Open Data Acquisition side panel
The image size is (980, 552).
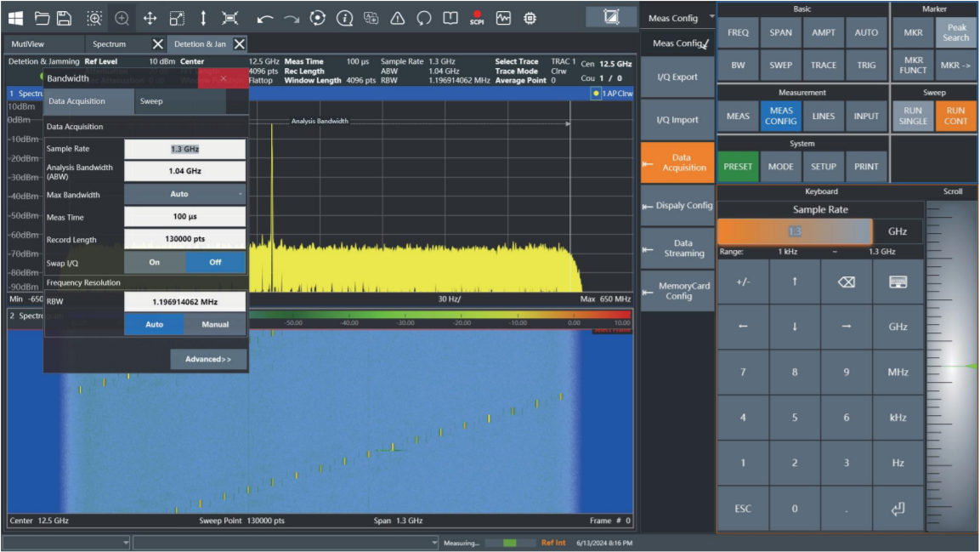(x=677, y=162)
